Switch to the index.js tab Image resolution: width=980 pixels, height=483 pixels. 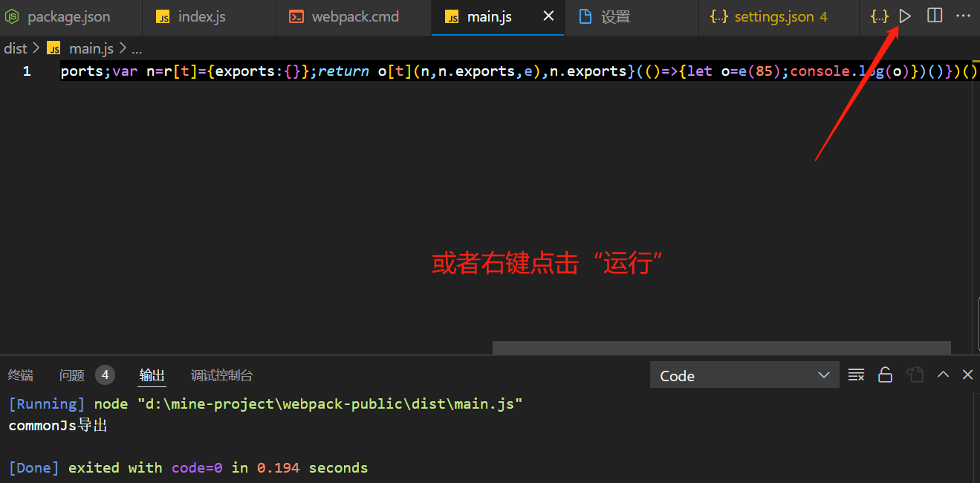pos(209,16)
